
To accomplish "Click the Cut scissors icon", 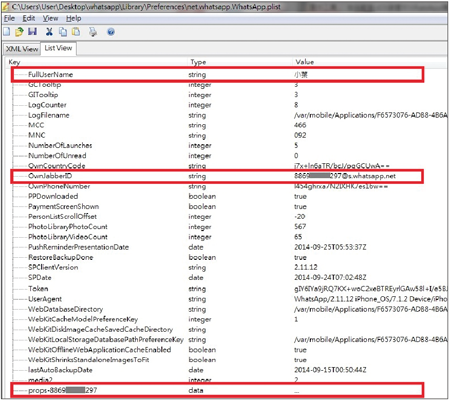I will click(x=49, y=32).
